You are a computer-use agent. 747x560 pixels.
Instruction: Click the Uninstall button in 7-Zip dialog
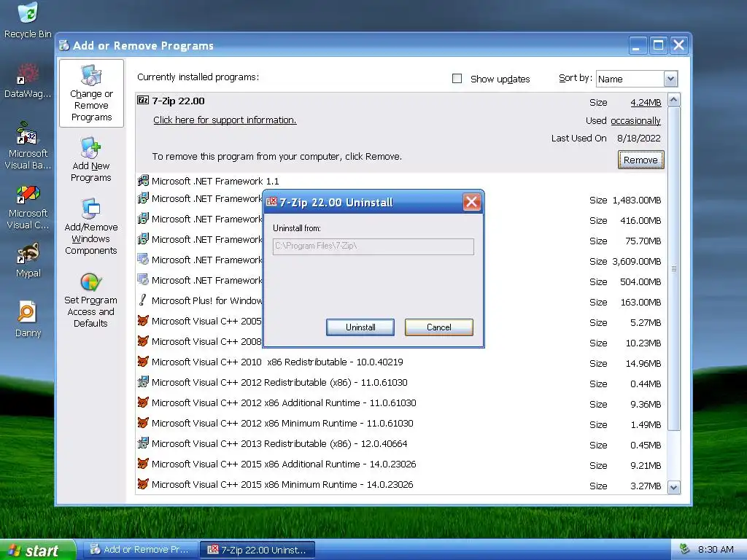coord(360,327)
